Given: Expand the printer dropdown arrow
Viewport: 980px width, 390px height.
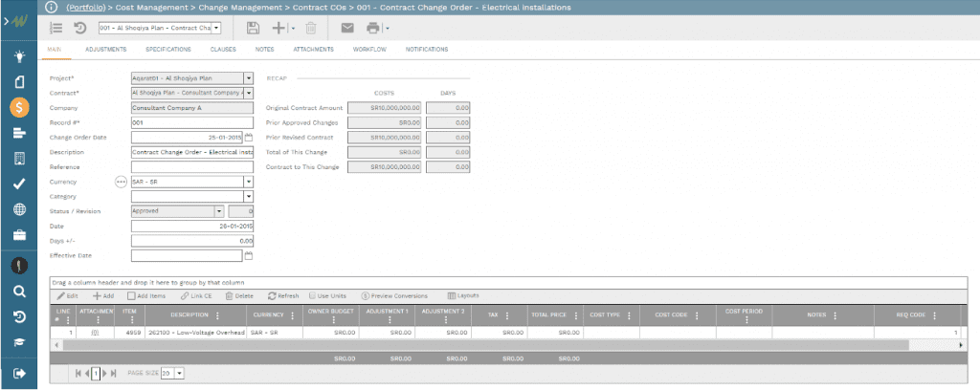Looking at the screenshot, I should (388, 29).
